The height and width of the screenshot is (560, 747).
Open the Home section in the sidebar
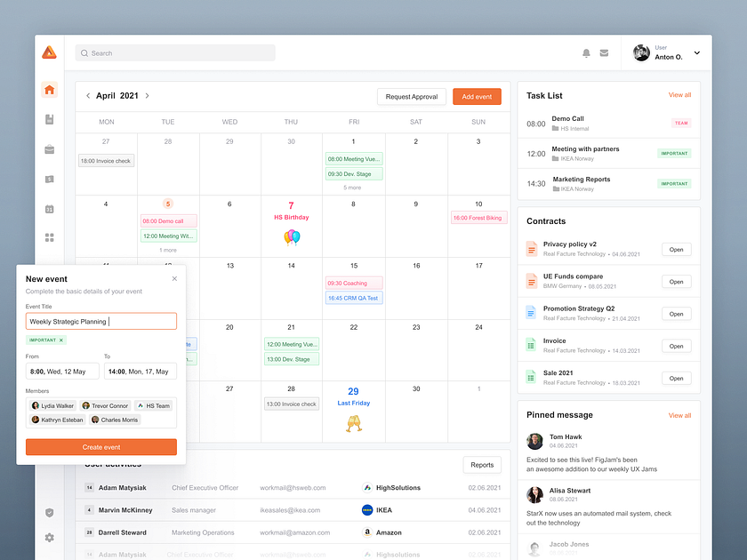click(x=50, y=89)
